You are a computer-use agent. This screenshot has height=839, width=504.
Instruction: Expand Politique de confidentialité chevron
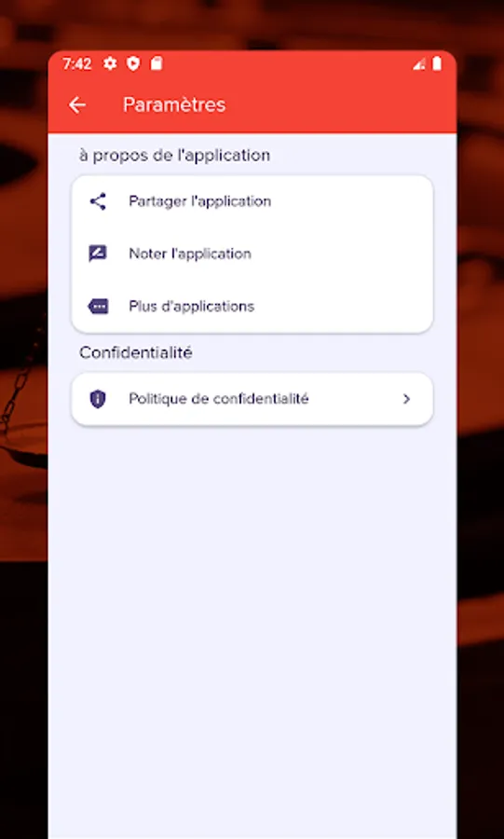pyautogui.click(x=407, y=399)
